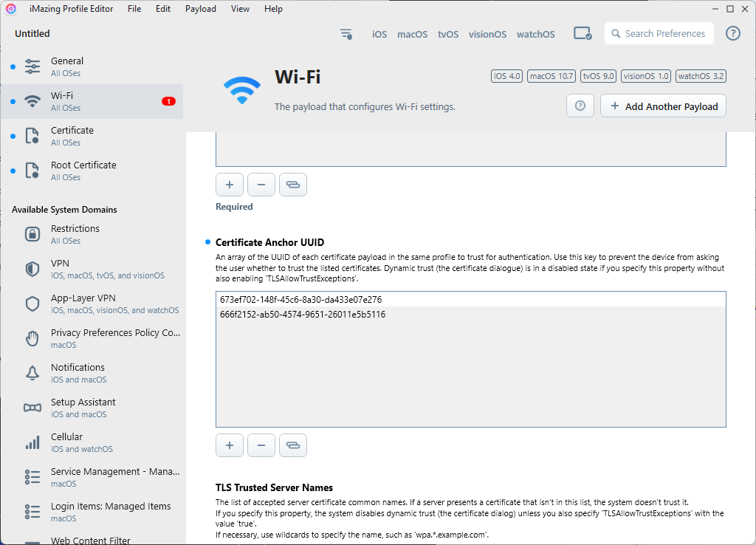The image size is (756, 545).
Task: Open the Edit menu
Action: (163, 9)
